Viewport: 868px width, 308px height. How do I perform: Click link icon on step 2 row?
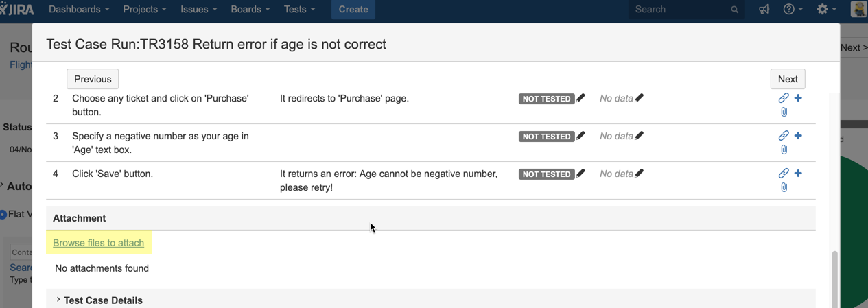[x=783, y=98]
